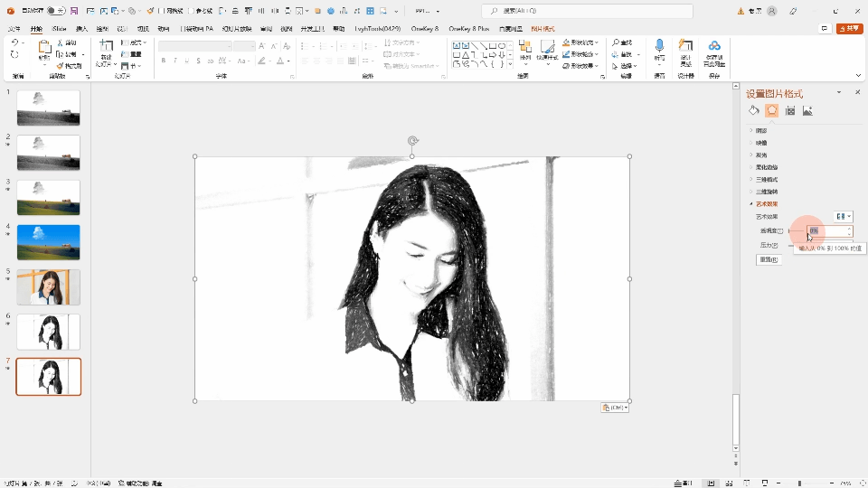Click the Bold formatting button
This screenshot has width=868, height=488.
pyautogui.click(x=164, y=61)
